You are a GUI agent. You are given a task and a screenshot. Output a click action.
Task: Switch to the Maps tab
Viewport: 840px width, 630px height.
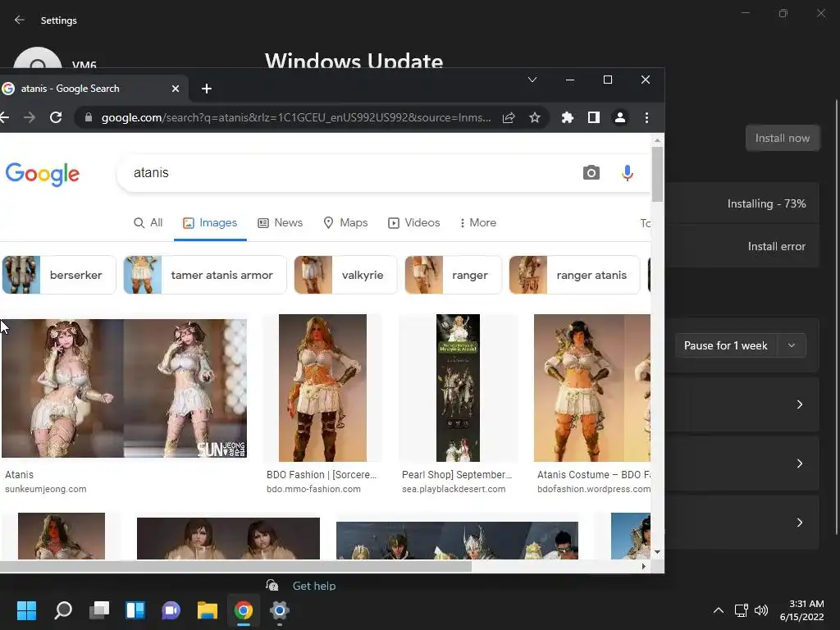click(x=345, y=223)
